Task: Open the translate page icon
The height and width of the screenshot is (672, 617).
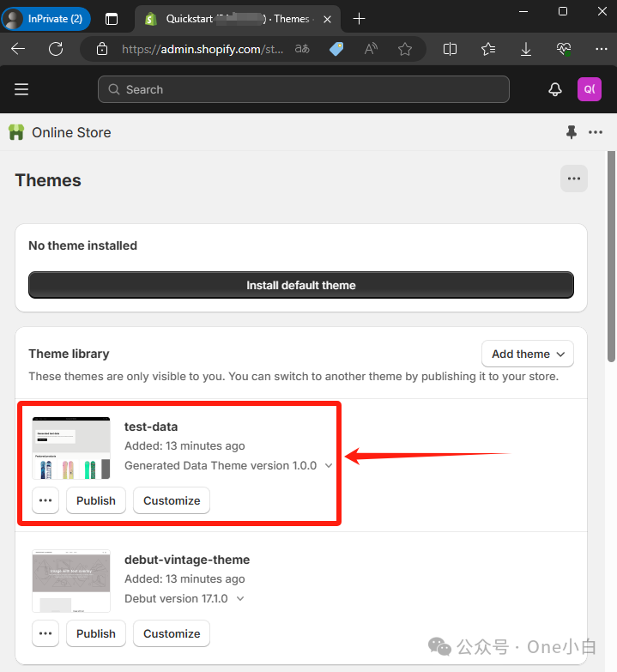Action: (x=302, y=49)
